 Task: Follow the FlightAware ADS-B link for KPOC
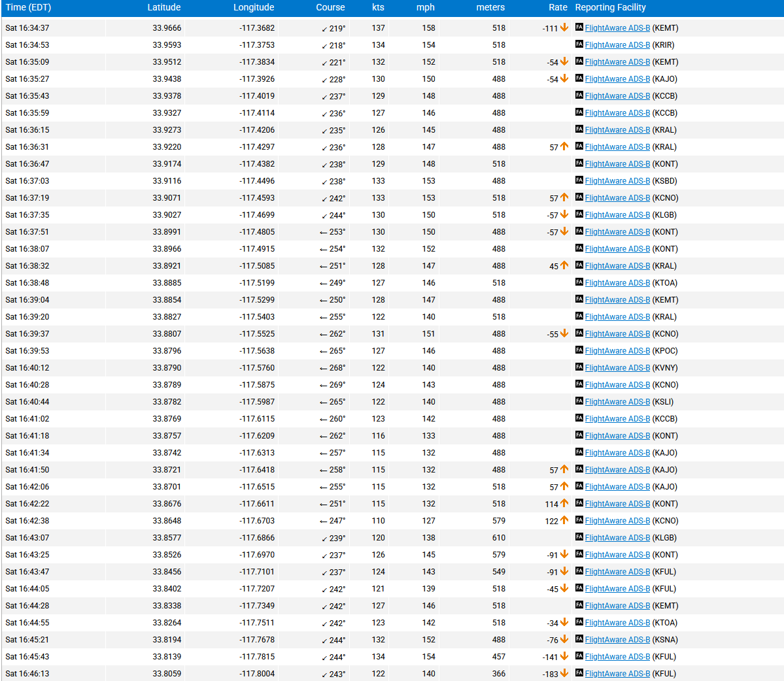point(617,351)
